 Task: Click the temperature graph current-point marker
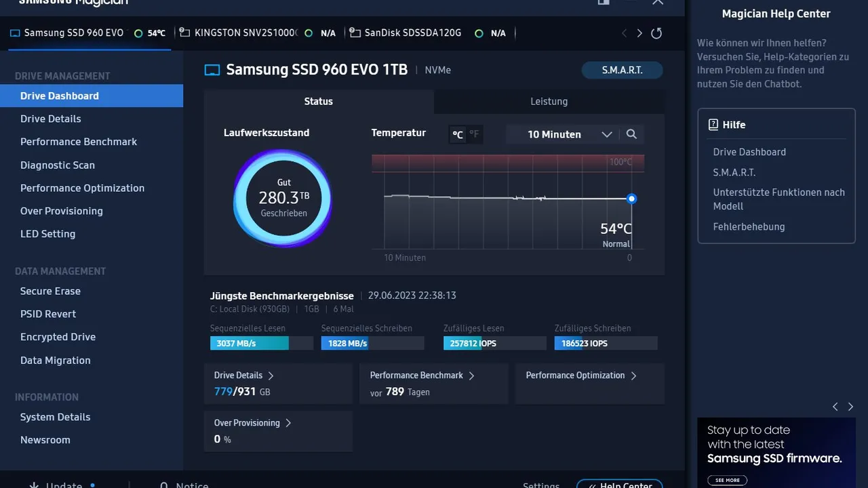point(632,199)
